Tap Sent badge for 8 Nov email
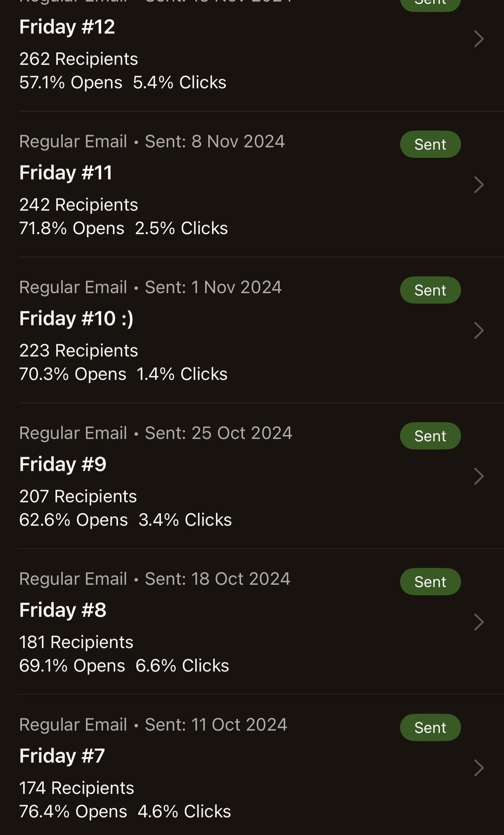This screenshot has height=835, width=504. [x=430, y=144]
